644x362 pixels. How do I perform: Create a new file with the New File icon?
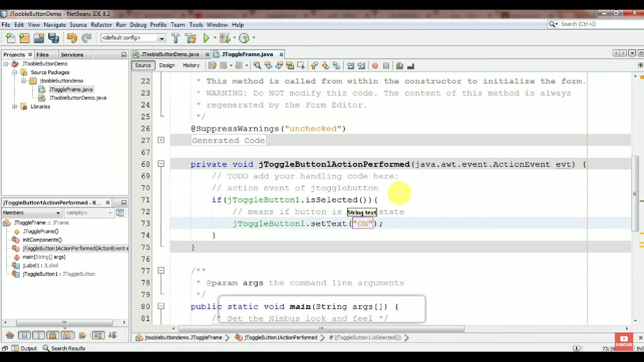click(x=10, y=37)
